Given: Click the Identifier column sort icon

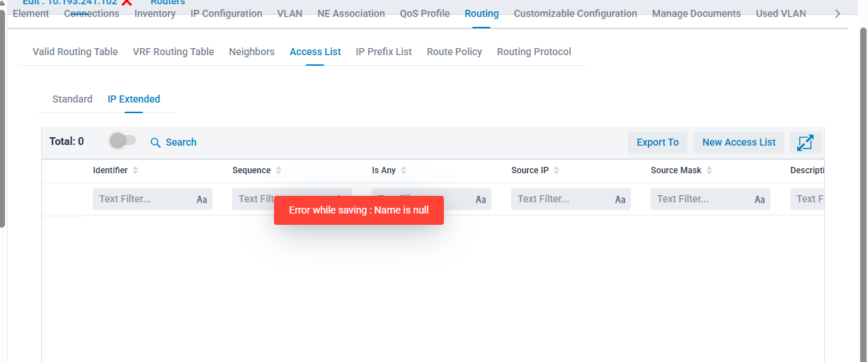Looking at the screenshot, I should (135, 170).
